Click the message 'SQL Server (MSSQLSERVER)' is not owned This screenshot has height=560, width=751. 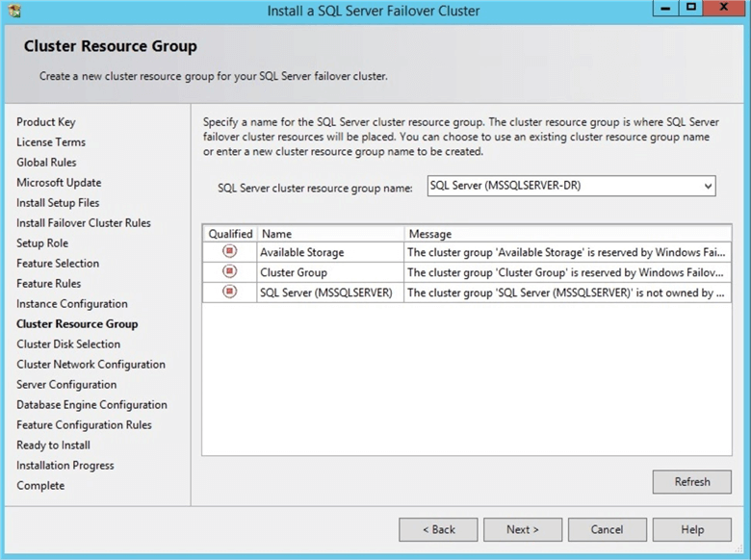[x=567, y=293]
